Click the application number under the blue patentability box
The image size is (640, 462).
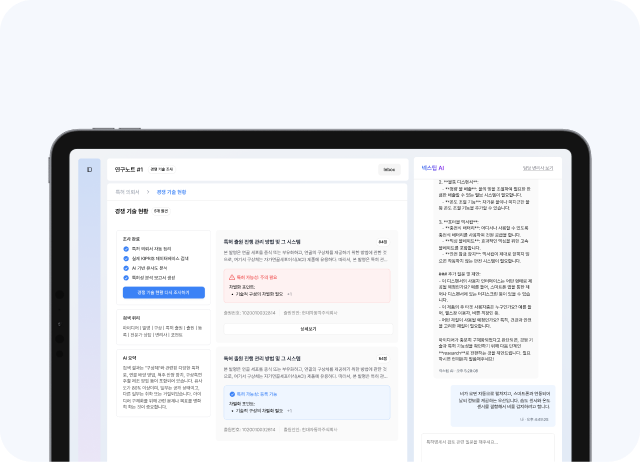(249, 430)
